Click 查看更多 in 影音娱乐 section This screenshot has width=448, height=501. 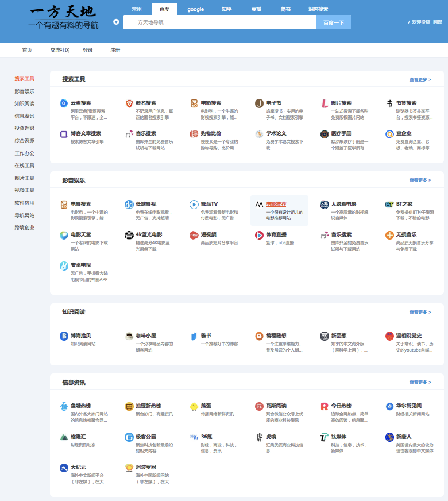[420, 180]
